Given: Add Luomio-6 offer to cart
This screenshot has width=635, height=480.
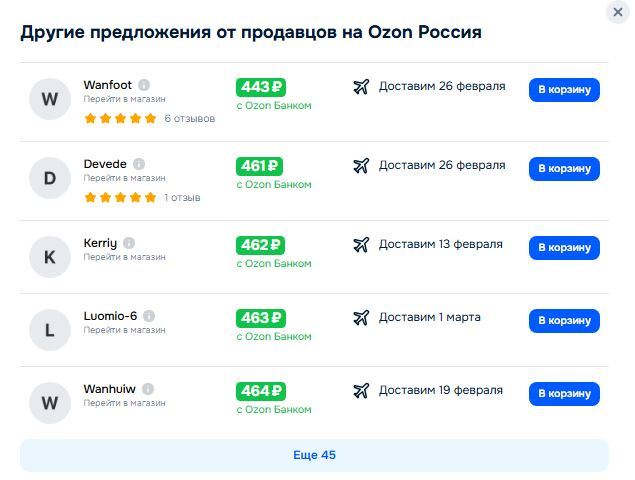Looking at the screenshot, I should click(564, 321).
